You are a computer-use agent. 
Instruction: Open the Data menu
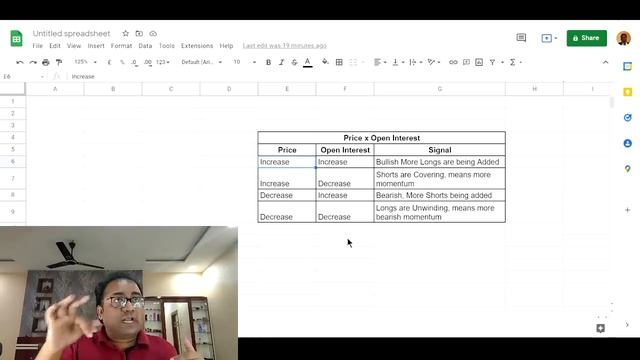pos(145,46)
